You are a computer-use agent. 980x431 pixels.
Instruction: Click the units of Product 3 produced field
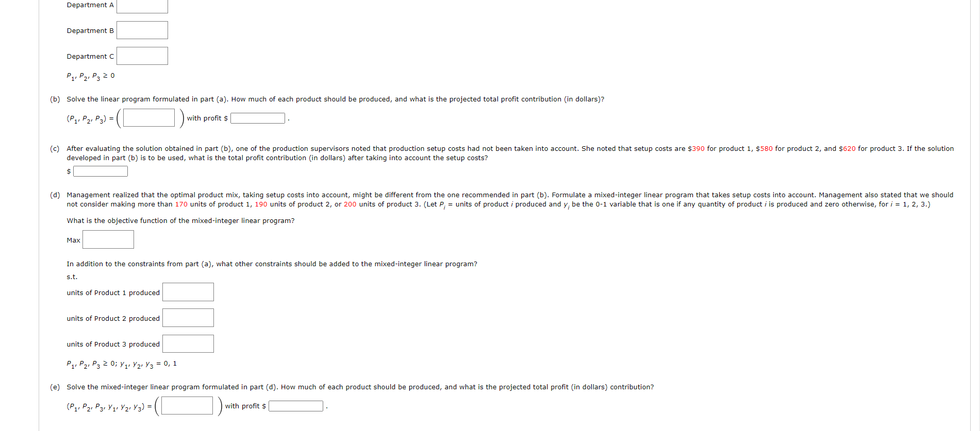coord(188,343)
